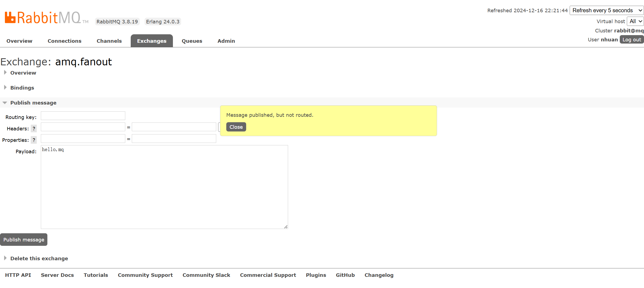644x288 pixels.
Task: Open the Virtual host dropdown
Action: (x=635, y=21)
